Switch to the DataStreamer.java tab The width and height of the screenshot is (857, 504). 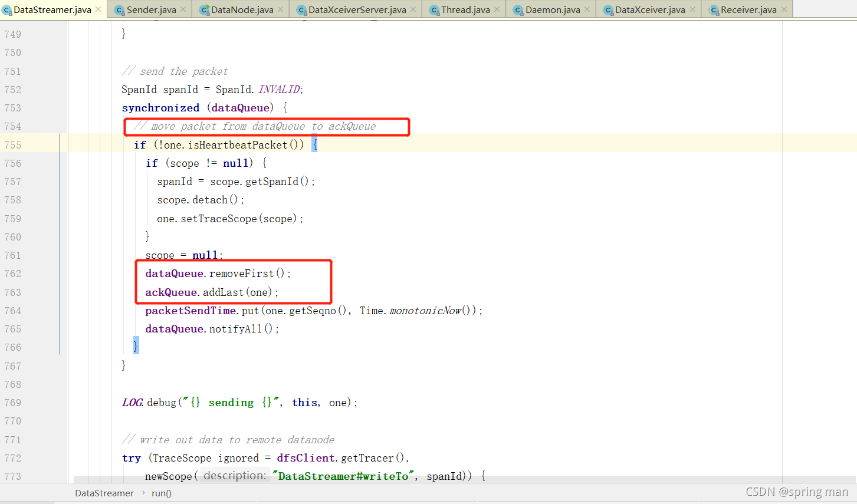coord(52,9)
